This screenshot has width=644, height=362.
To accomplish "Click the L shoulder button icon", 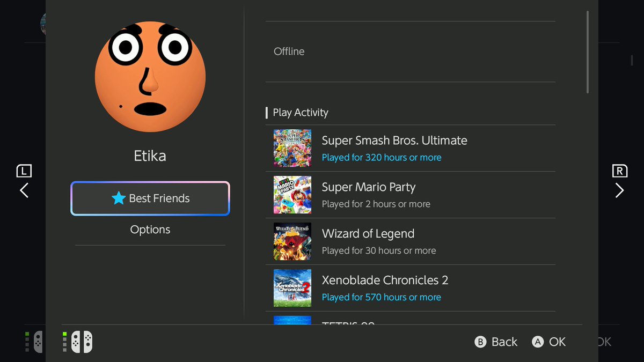I will coord(24,171).
